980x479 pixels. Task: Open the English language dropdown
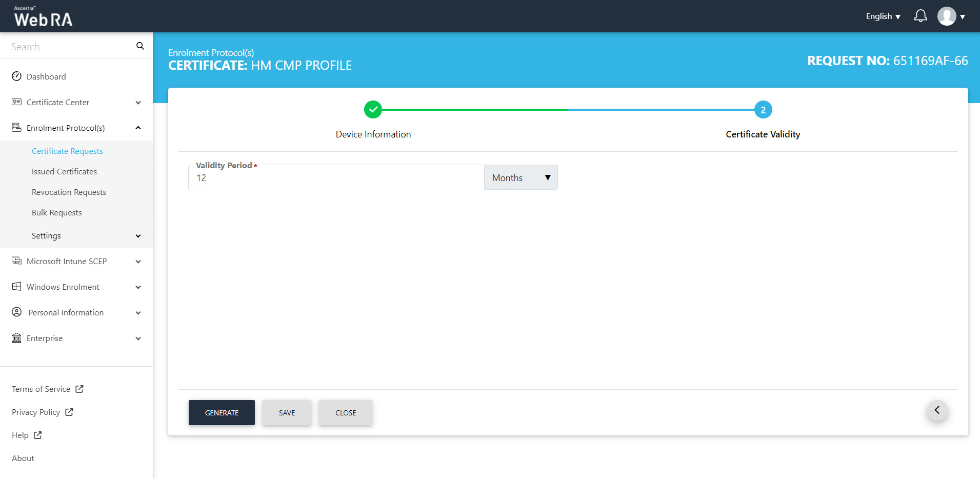point(883,16)
